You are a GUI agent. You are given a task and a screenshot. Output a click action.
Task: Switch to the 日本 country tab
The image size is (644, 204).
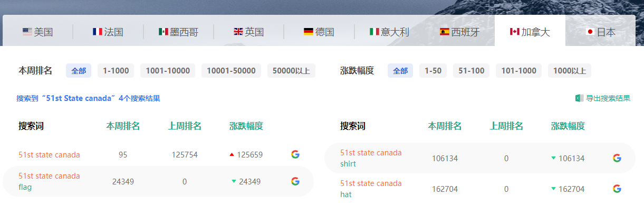[601, 32]
